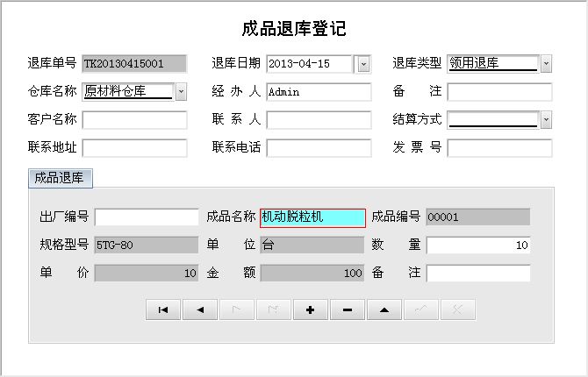This screenshot has width=588, height=377.
Task: Click the 数量 field showing 10
Action: tap(478, 245)
